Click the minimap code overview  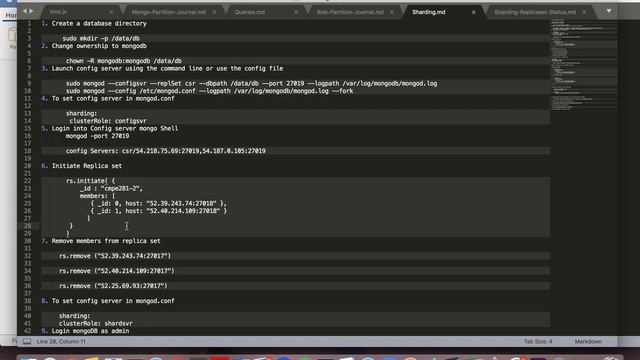584,64
